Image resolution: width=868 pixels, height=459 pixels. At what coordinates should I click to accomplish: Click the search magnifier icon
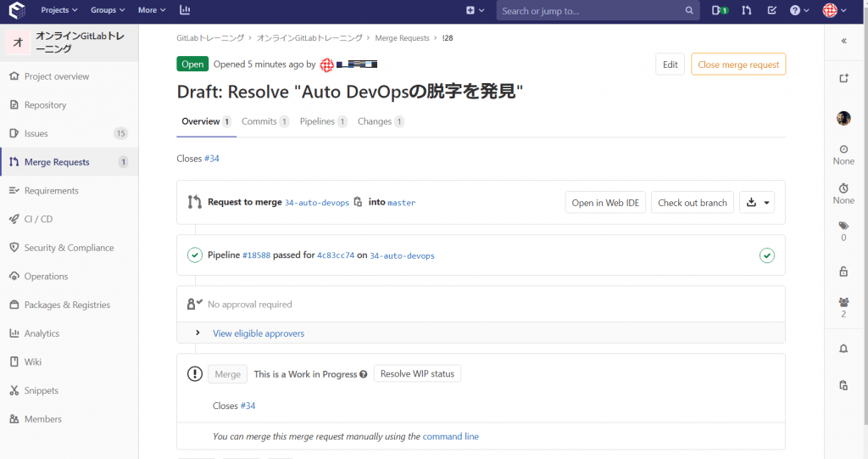[688, 10]
